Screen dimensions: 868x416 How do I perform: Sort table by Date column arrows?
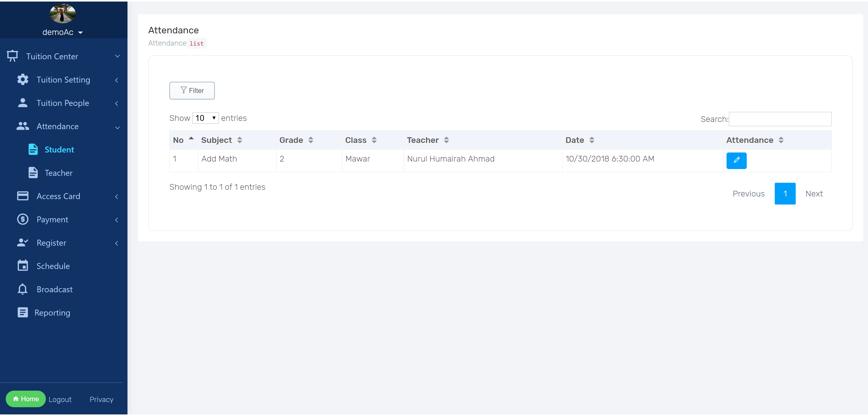coord(592,140)
